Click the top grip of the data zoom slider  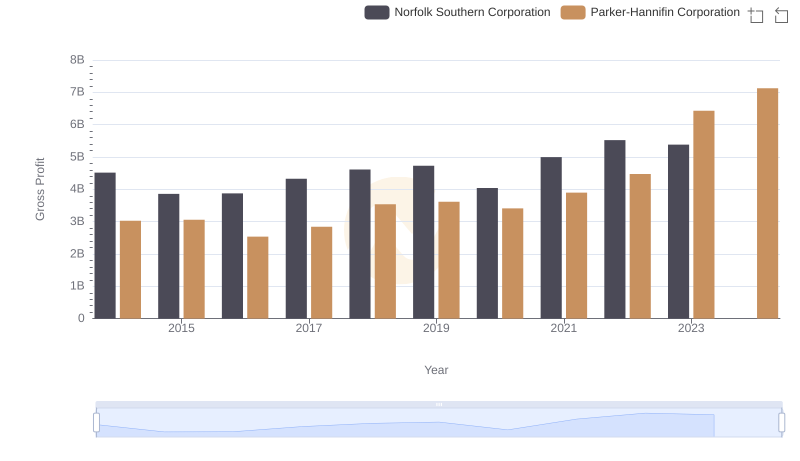tap(439, 404)
